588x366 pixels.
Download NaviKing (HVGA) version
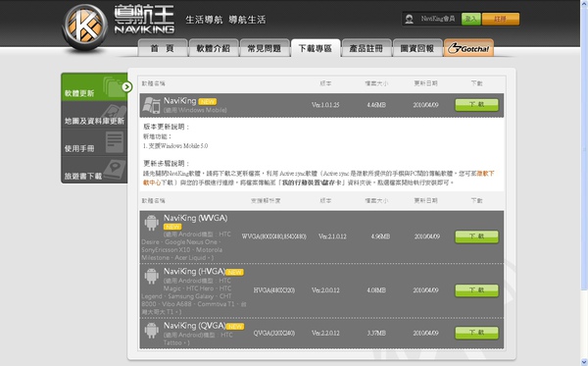click(476, 290)
